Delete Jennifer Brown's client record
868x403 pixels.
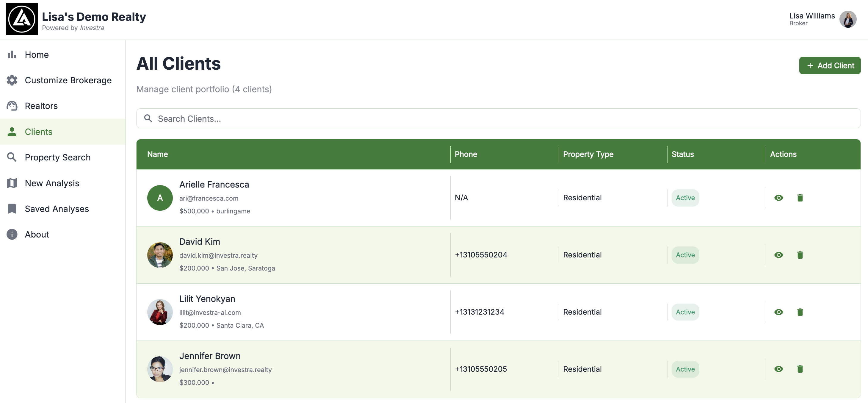(800, 369)
